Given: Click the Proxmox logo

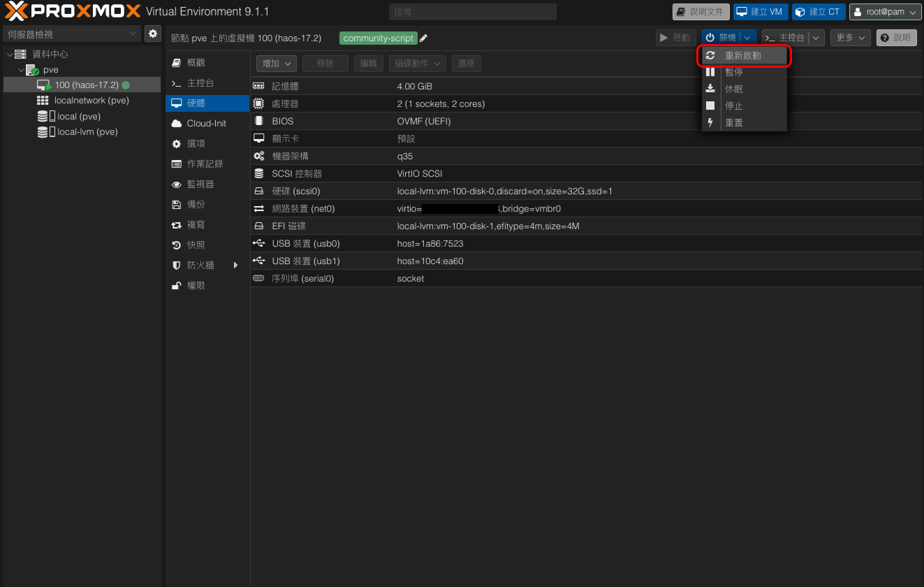Looking at the screenshot, I should 73,11.
